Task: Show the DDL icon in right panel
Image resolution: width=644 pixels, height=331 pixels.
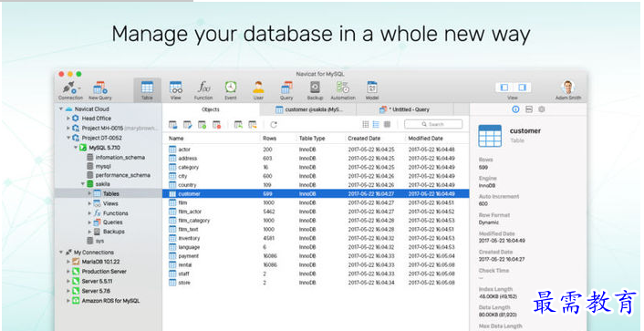Action: (x=529, y=109)
